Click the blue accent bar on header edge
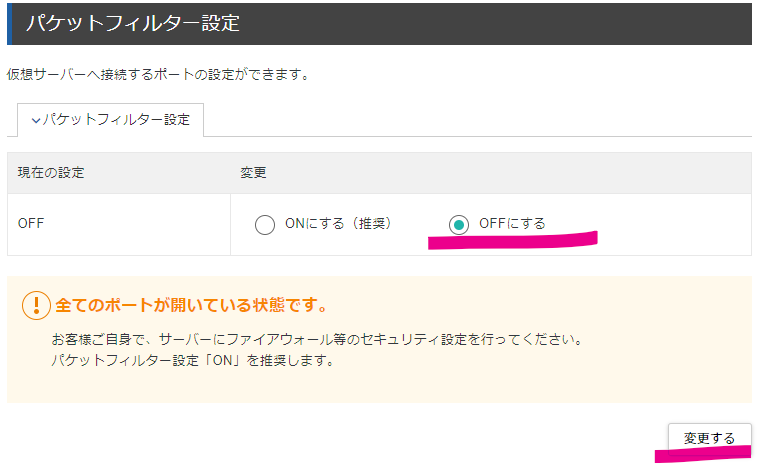The height and width of the screenshot is (476, 765). coord(9,24)
